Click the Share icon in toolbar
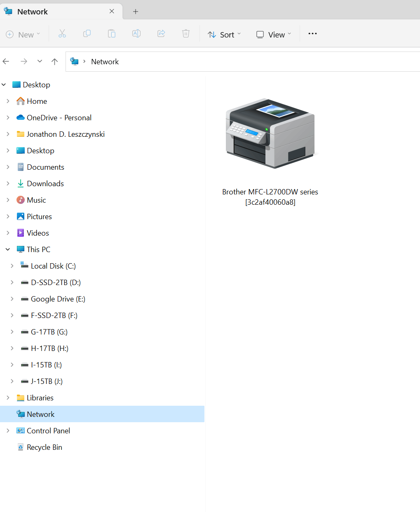420x512 pixels. [x=161, y=34]
